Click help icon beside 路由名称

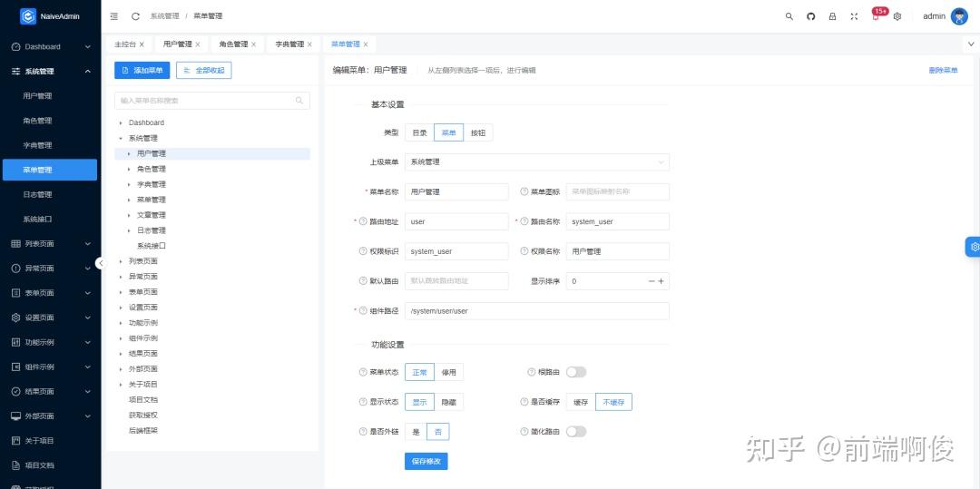pyautogui.click(x=524, y=221)
